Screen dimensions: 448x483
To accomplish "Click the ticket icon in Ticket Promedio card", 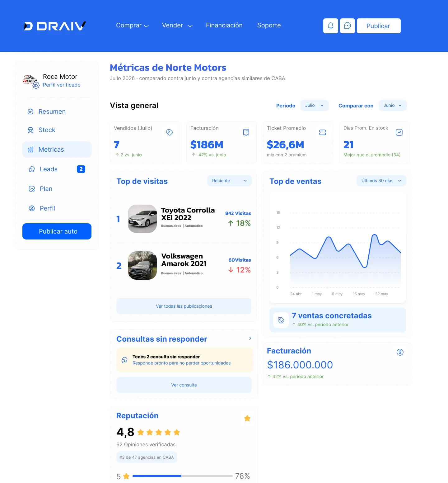I will point(323,132).
